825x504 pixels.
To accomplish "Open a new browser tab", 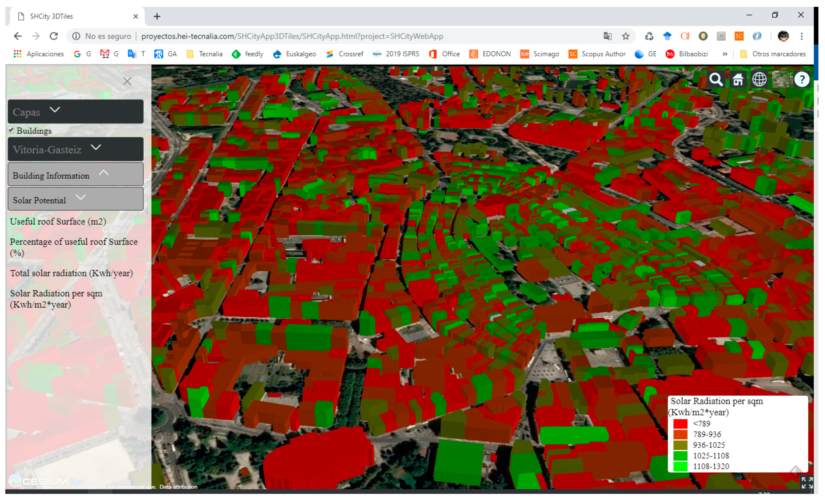I will [x=157, y=16].
